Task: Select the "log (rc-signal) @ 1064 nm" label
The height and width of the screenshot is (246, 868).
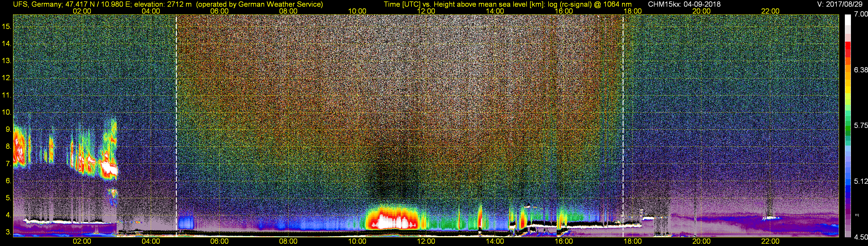Action: [x=590, y=4]
